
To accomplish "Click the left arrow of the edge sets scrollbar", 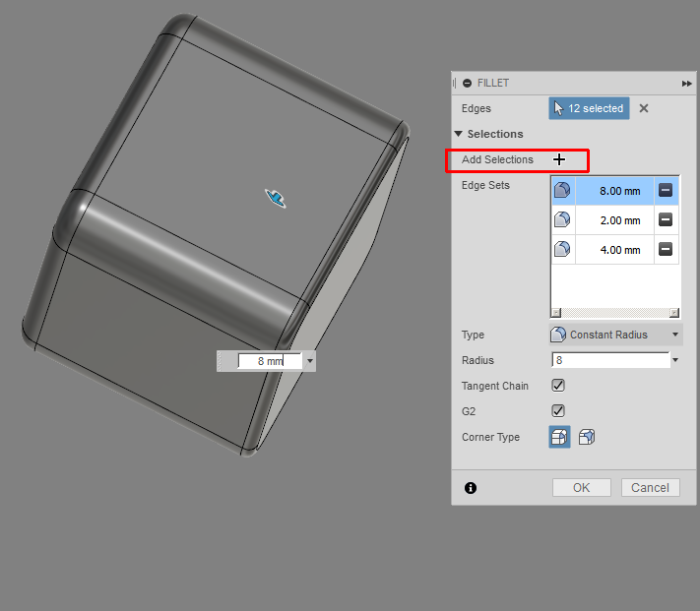I will (x=556, y=313).
